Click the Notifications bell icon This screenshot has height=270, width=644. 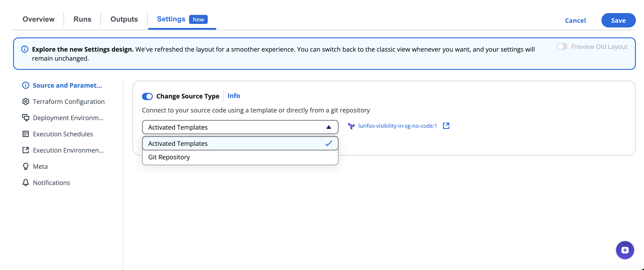pyautogui.click(x=25, y=183)
